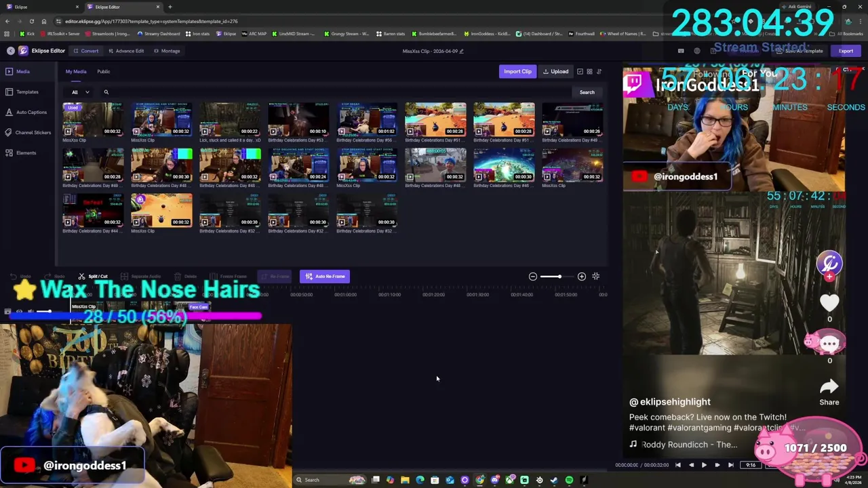Step back one frame in preview

pos(691,465)
